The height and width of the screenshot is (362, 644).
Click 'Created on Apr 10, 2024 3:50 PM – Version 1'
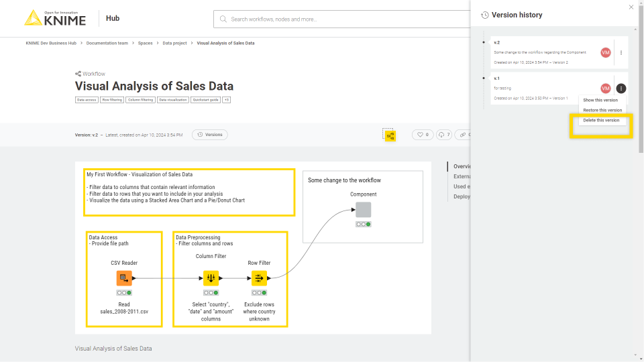point(531,98)
